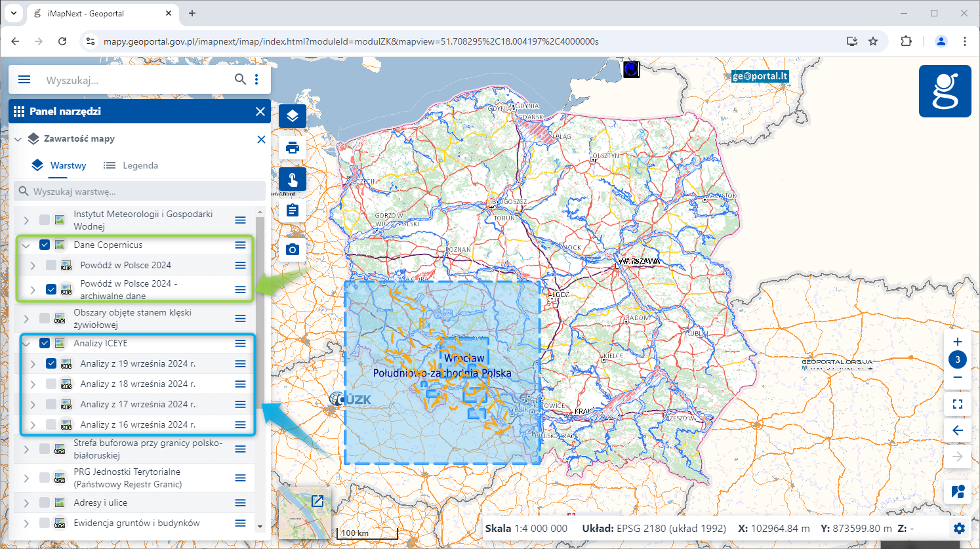Screen dimensions: 980x549
Task: Open the map layers tool button
Action: (x=293, y=117)
